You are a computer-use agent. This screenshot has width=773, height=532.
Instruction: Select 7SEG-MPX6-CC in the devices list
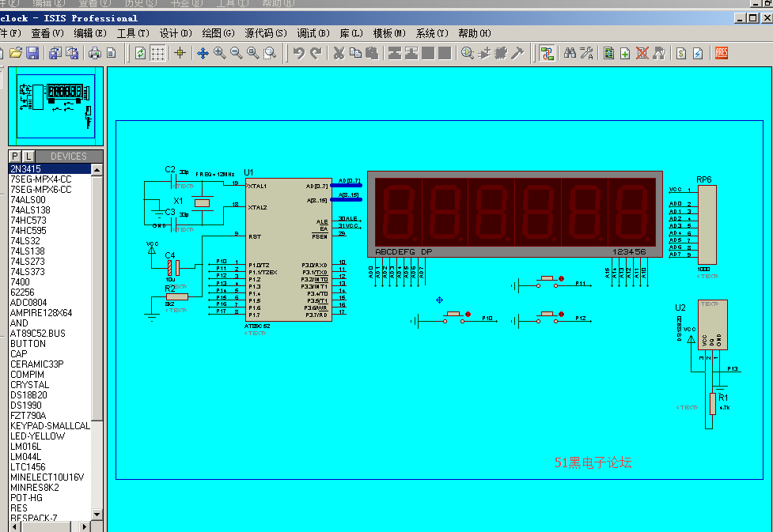(x=50, y=190)
